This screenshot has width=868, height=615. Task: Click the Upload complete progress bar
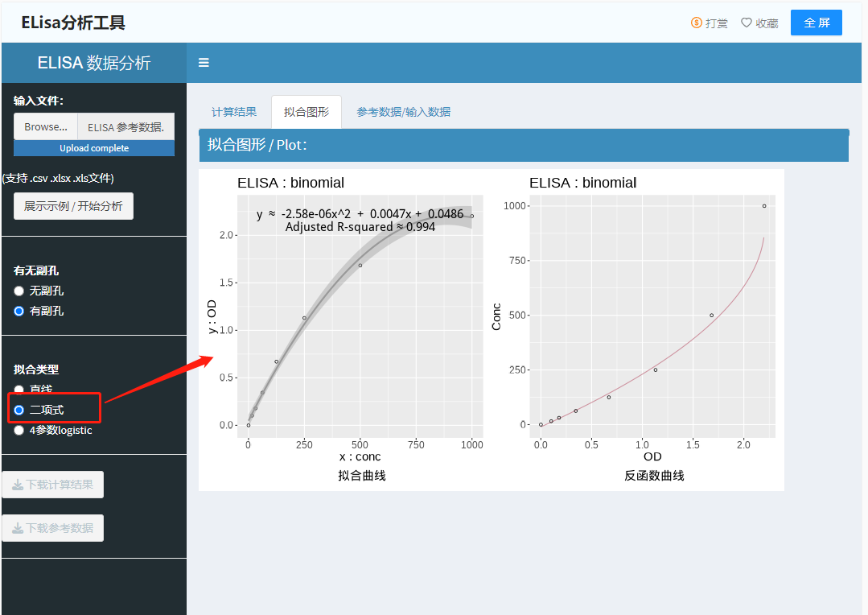pos(94,148)
